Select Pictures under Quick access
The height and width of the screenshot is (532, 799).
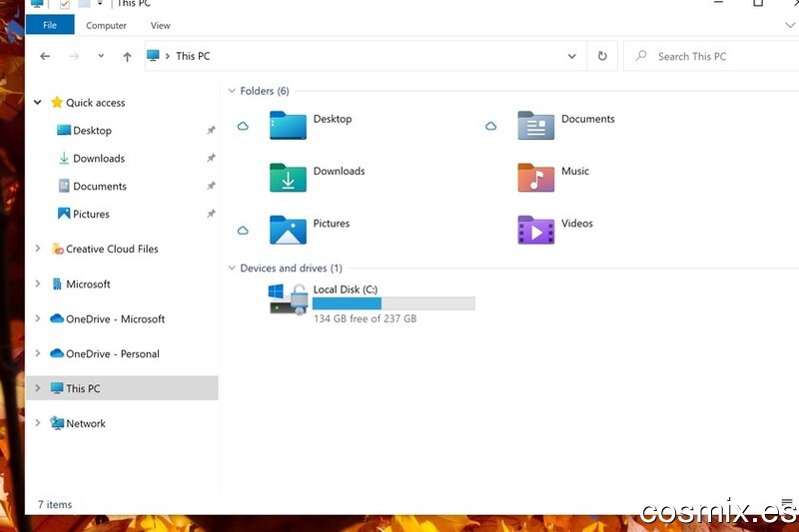tap(91, 214)
